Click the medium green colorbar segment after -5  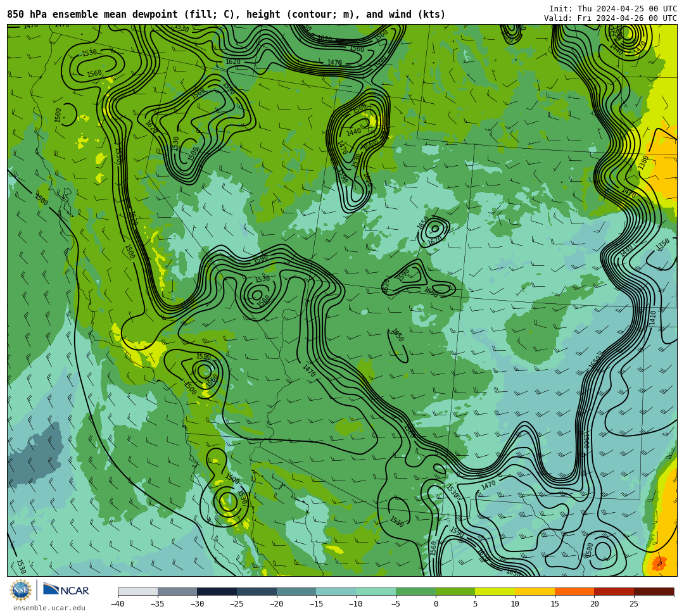(x=415, y=591)
